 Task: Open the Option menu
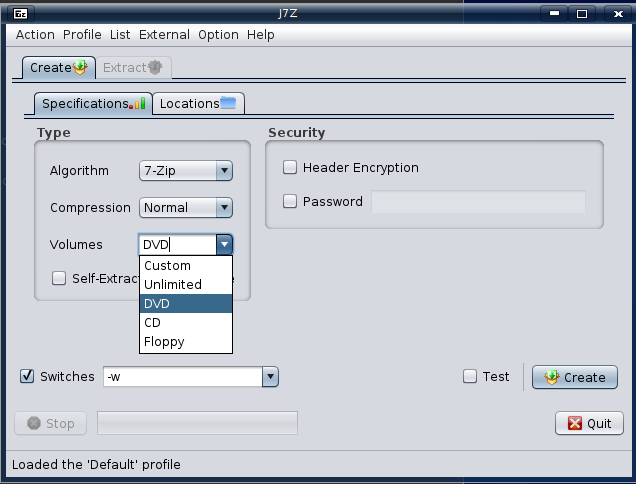[x=218, y=35]
